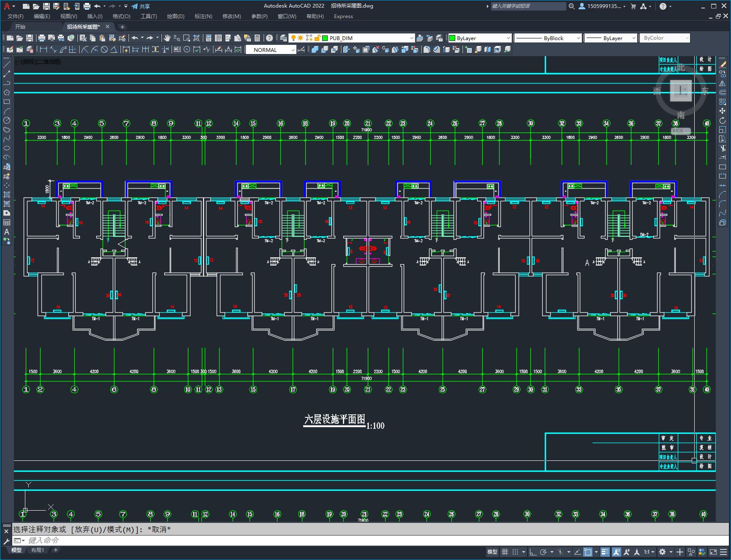
Task: Select the Angular dimension tool
Action: click(x=114, y=49)
